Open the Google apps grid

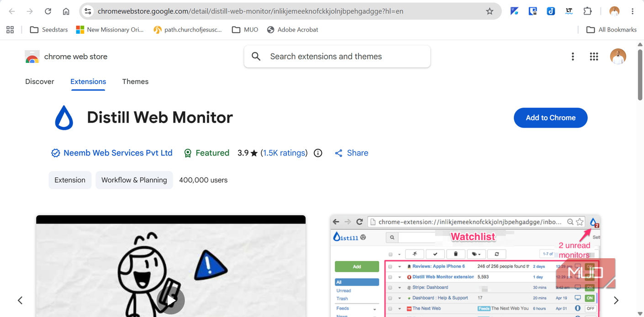click(x=594, y=57)
